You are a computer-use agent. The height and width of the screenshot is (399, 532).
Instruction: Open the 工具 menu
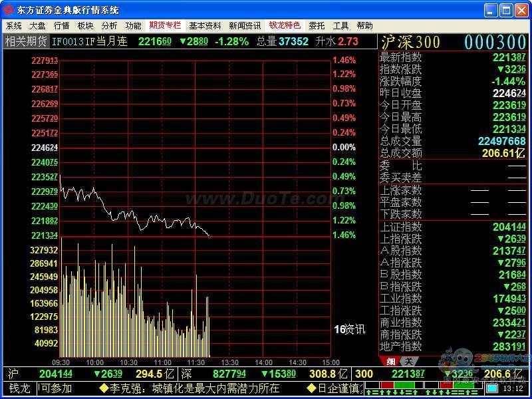coord(340,26)
